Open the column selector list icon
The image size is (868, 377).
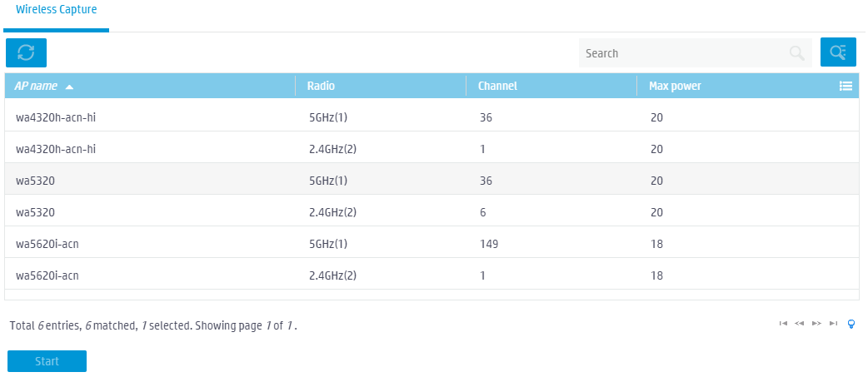click(846, 86)
